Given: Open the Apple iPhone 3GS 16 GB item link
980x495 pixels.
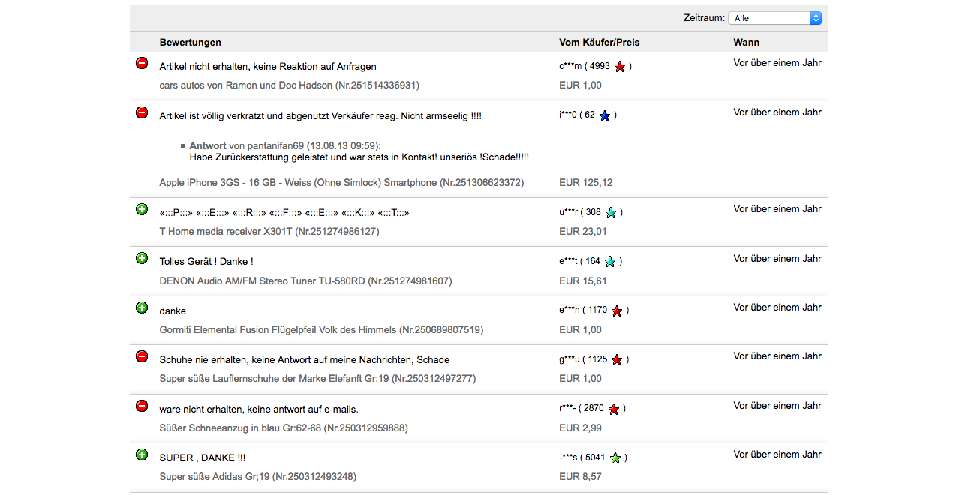Looking at the screenshot, I should 341,183.
